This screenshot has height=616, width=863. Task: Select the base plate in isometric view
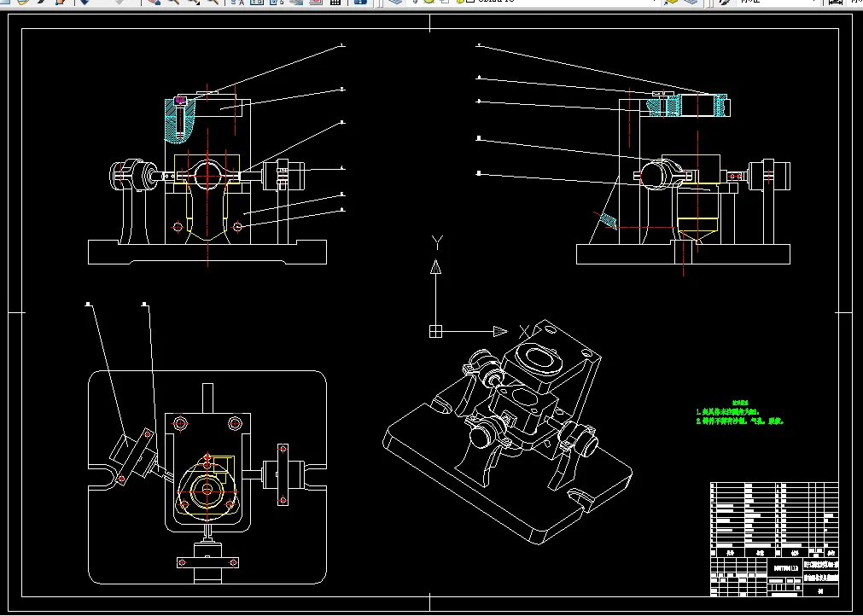507,474
